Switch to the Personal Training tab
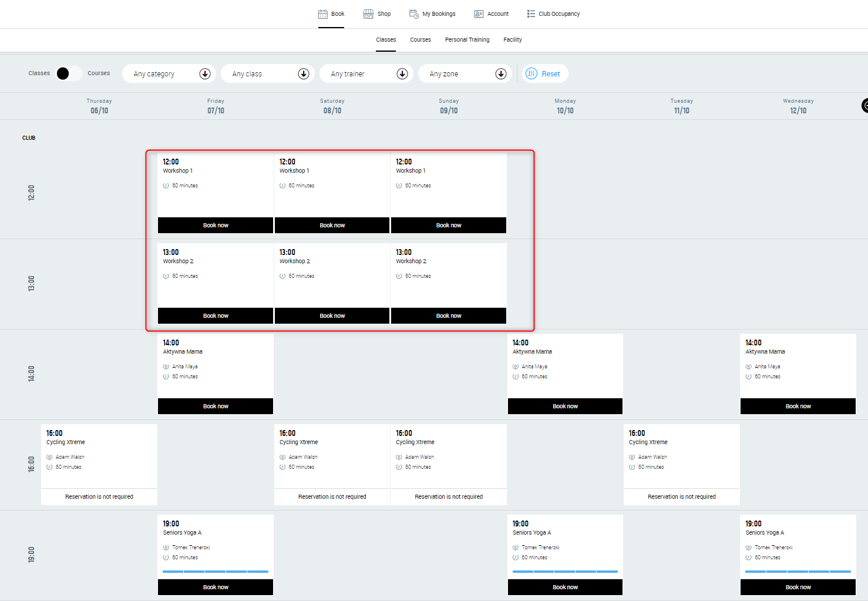The width and height of the screenshot is (868, 601). coord(467,40)
